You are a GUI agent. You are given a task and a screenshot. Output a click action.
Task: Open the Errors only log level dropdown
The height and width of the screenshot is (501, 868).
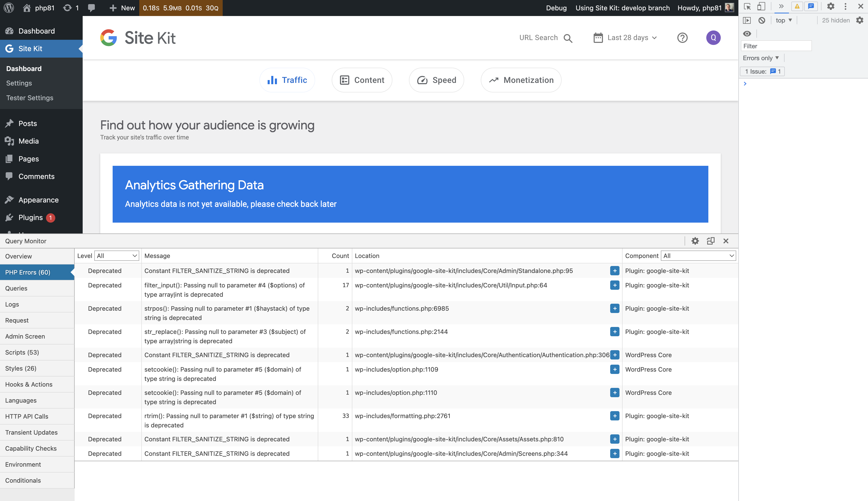761,58
